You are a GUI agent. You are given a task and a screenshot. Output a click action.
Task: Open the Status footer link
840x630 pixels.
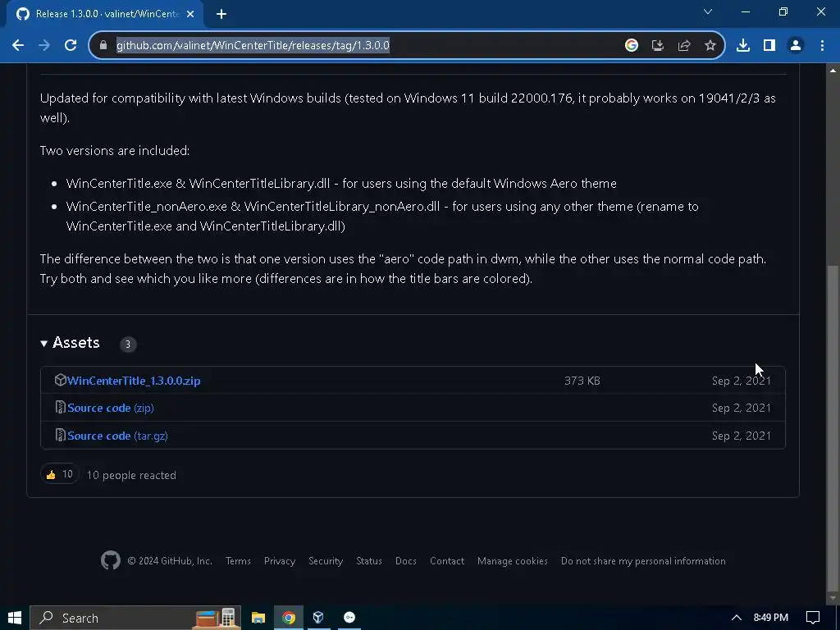click(369, 561)
